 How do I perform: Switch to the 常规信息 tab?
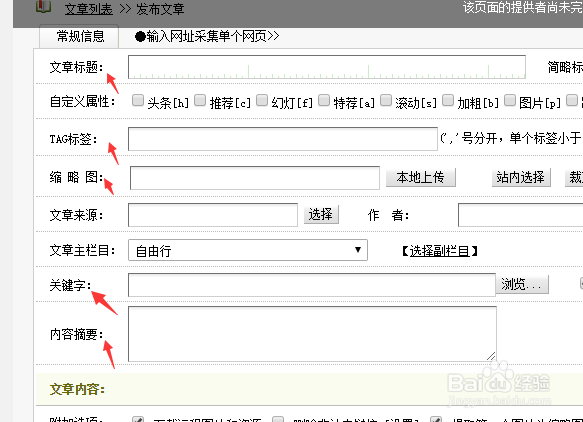click(79, 36)
